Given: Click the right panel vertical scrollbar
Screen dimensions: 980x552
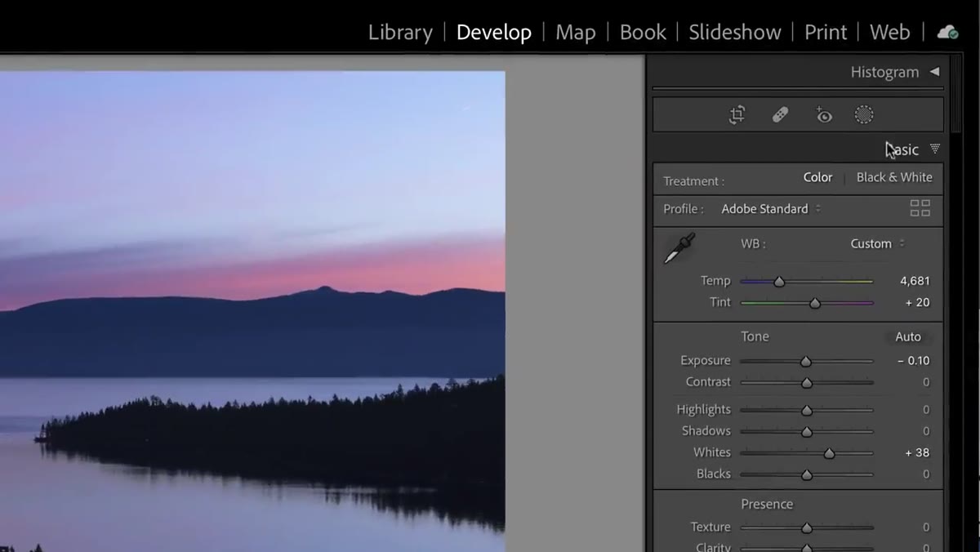Looking at the screenshot, I should tap(957, 94).
